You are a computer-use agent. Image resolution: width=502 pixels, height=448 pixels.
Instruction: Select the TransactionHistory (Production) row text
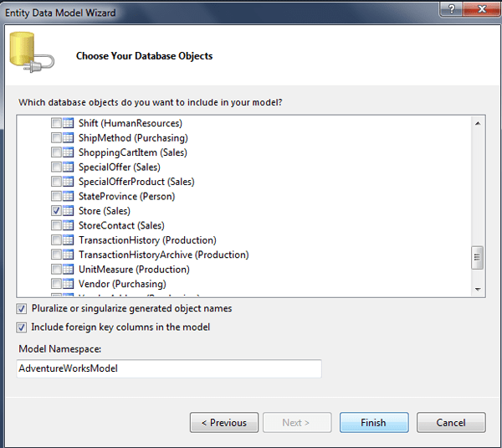(x=147, y=240)
